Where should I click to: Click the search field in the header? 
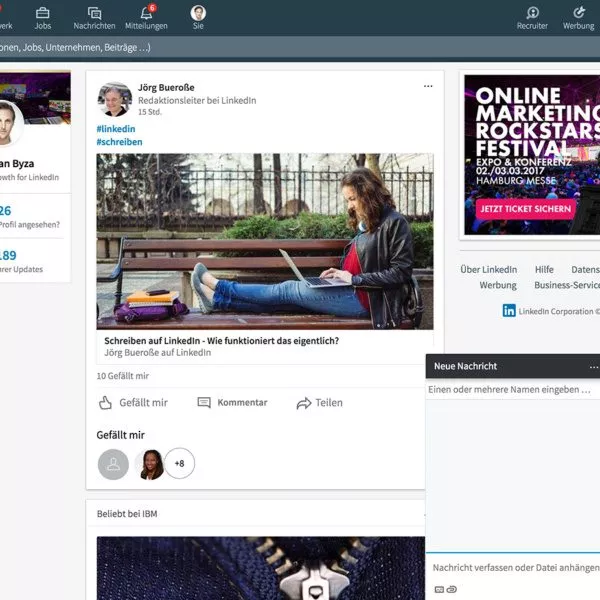coord(300,47)
